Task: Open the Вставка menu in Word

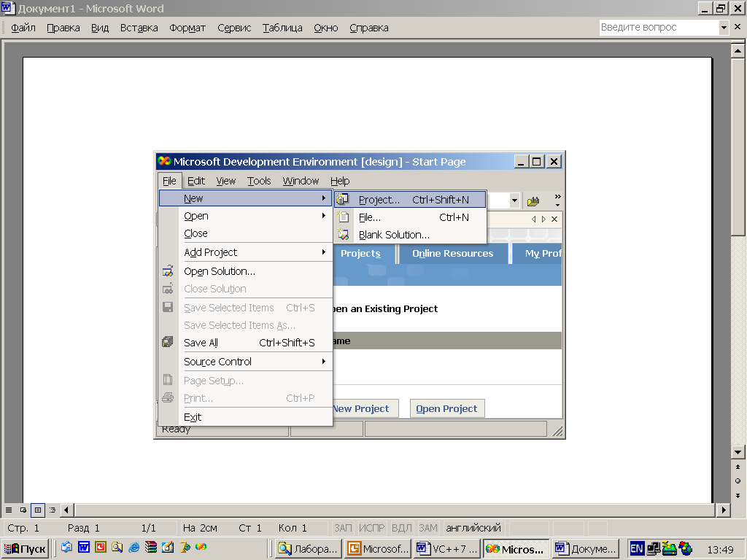Action: click(x=139, y=28)
